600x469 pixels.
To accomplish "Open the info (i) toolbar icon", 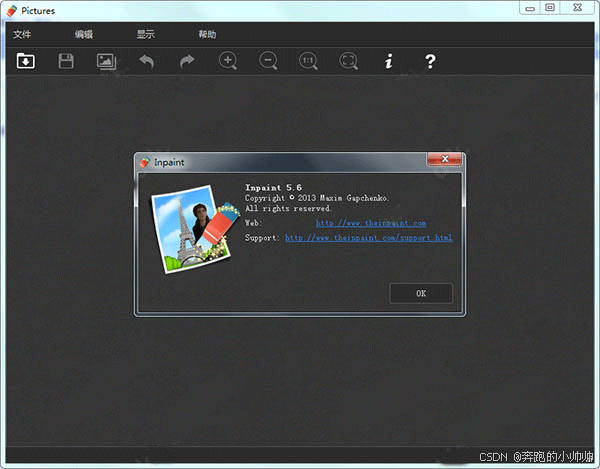I will click(x=389, y=61).
